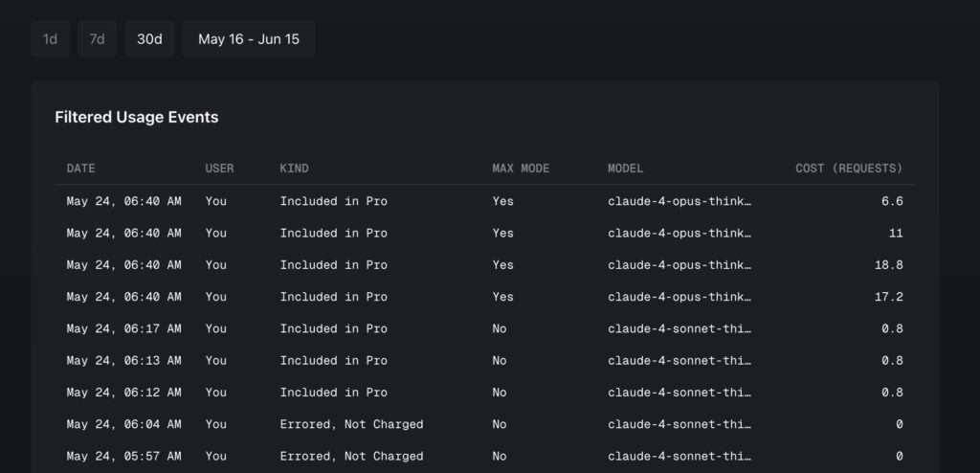Click Errored, Not Charged at 06:04 AM
Viewport: 980px width, 473px height.
point(351,425)
